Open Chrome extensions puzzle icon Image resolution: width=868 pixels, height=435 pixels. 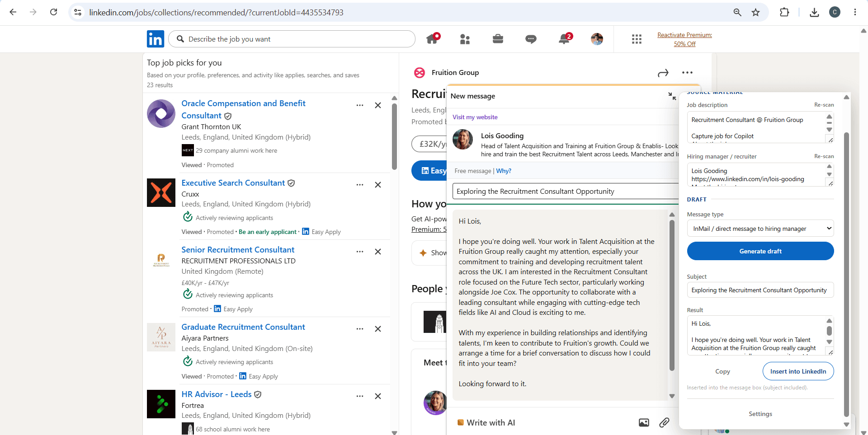click(x=784, y=12)
